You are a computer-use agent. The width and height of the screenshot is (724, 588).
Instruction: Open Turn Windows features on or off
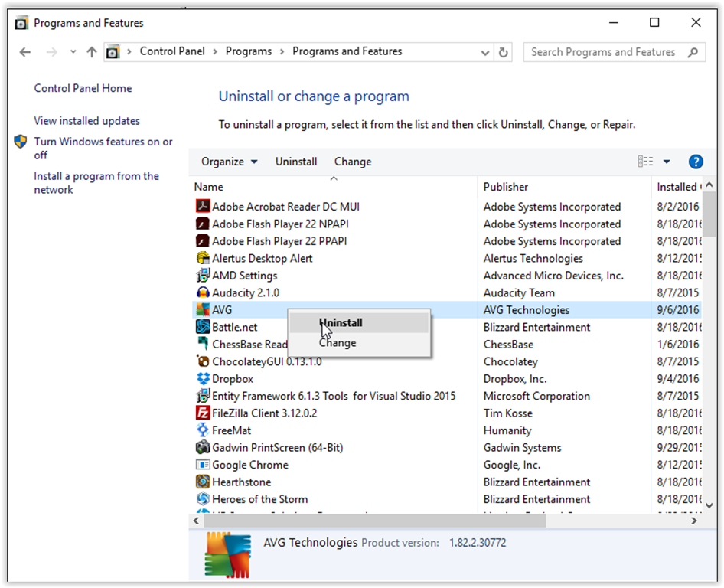[x=103, y=149]
